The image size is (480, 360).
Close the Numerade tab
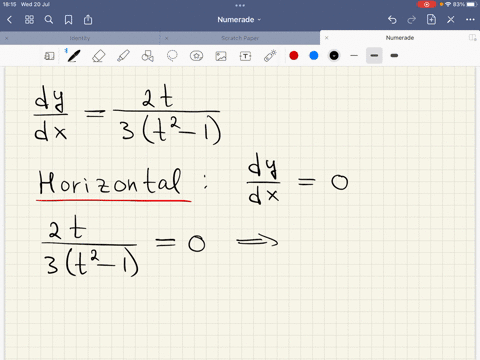[327, 38]
